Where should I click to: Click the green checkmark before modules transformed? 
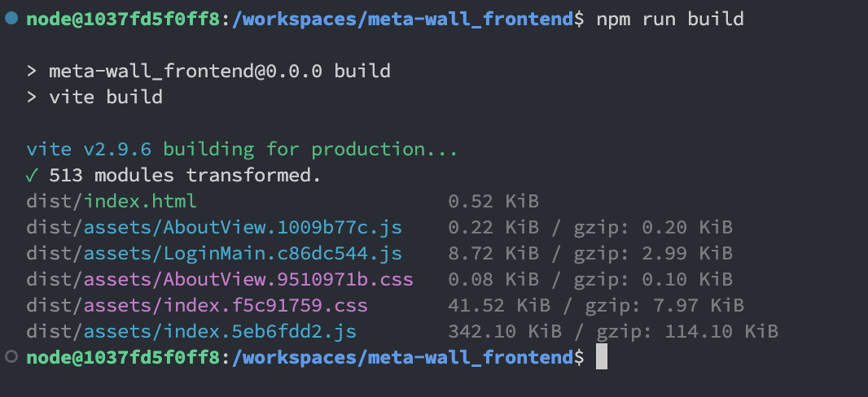32,175
